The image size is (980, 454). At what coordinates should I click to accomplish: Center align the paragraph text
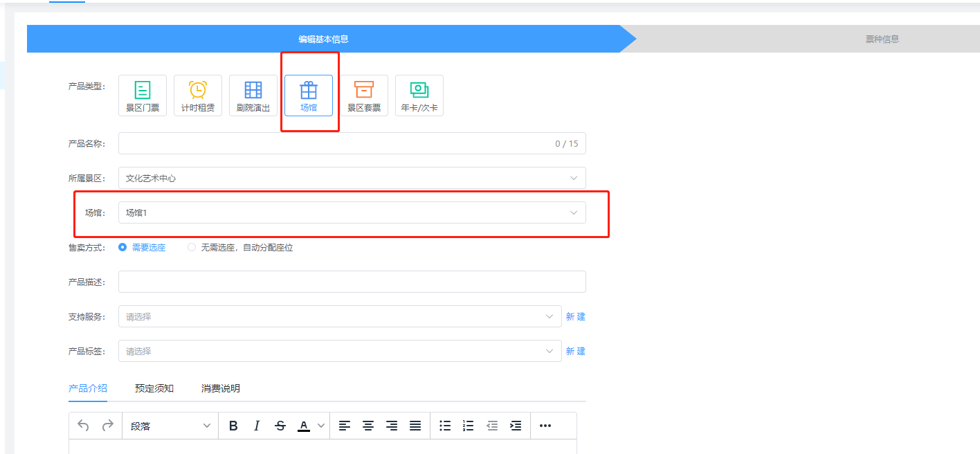(x=368, y=426)
